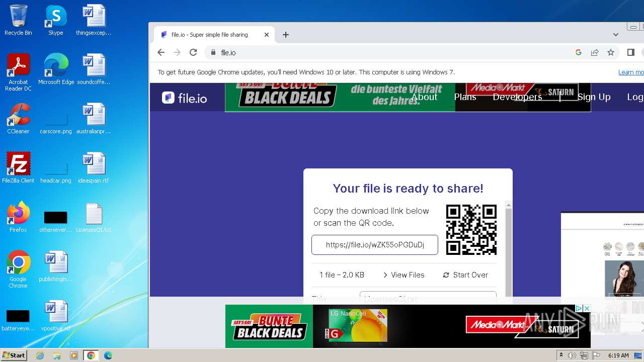
Task: Open the vpositive.rtf document icon
Action: 56,316
